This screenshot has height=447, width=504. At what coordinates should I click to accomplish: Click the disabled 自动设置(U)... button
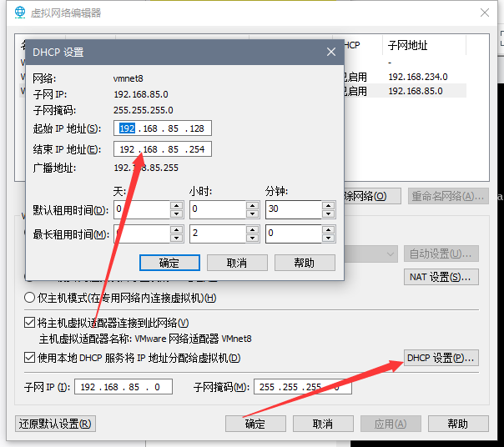coord(441,254)
